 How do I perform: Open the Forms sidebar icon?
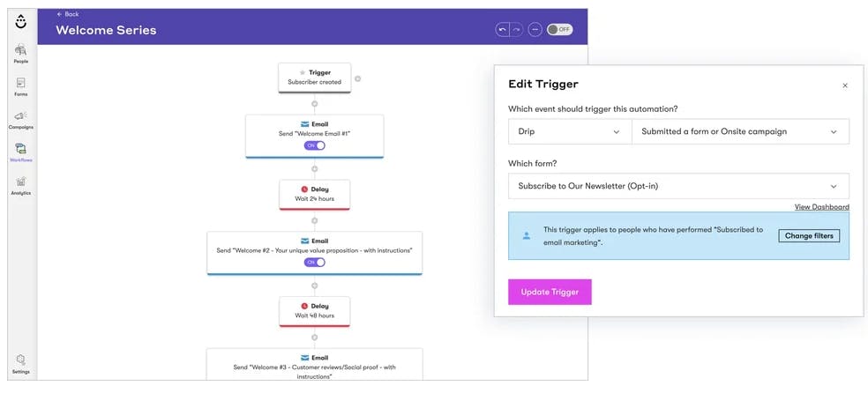(21, 86)
